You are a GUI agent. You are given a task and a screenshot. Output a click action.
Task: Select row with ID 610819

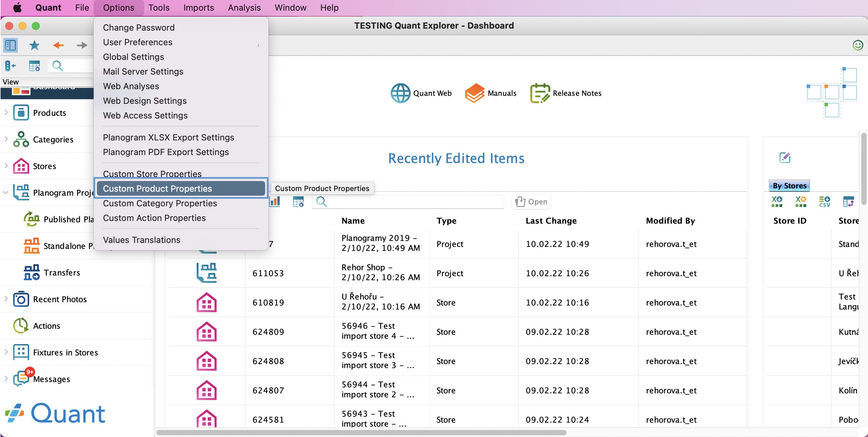click(x=457, y=302)
